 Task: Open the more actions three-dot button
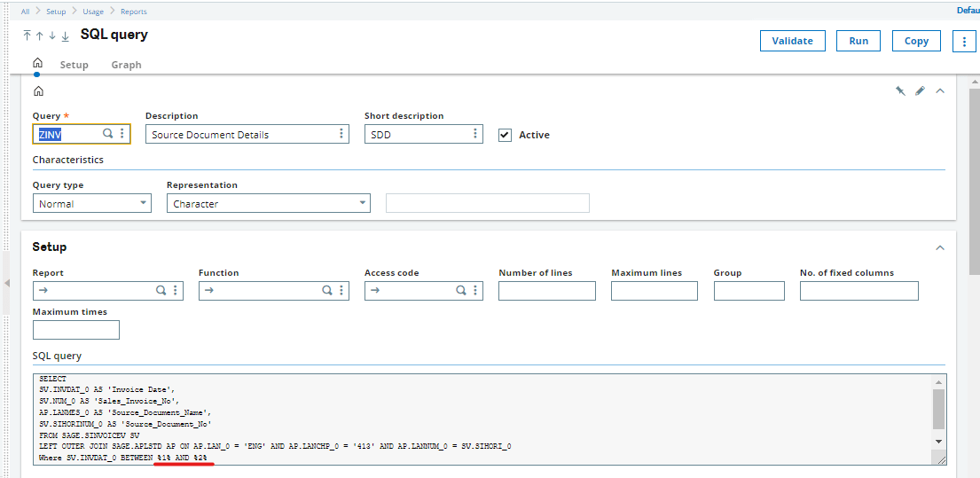pyautogui.click(x=963, y=41)
